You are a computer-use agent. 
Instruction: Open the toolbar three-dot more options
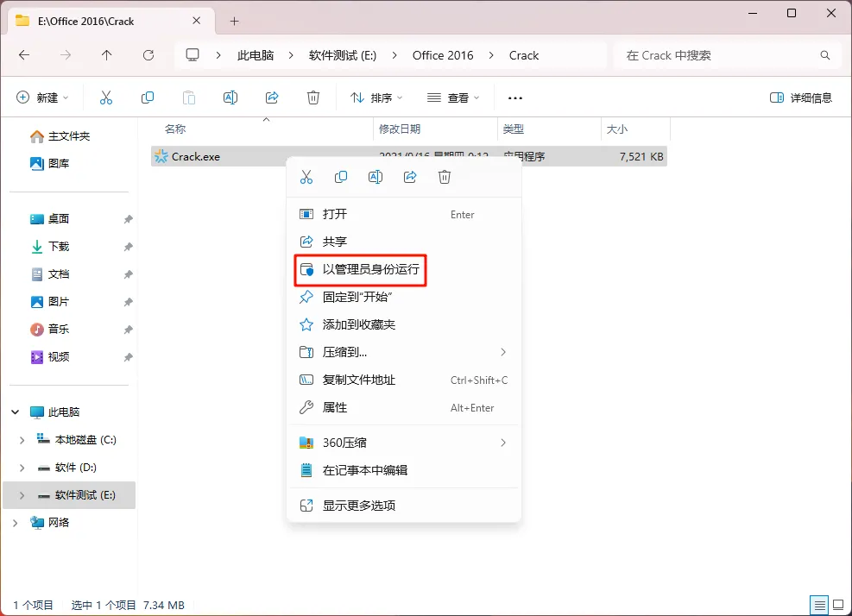tap(515, 98)
